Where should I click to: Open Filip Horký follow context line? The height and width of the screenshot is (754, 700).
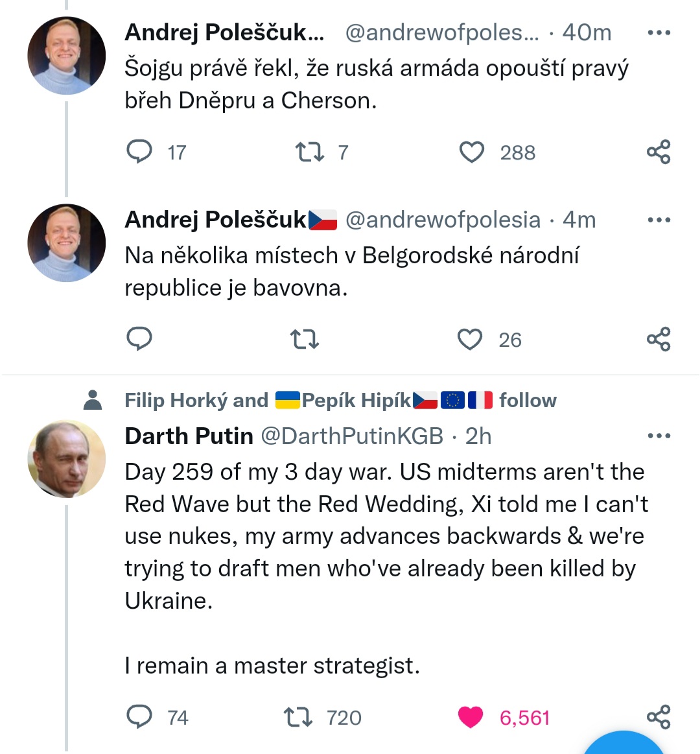(x=340, y=400)
